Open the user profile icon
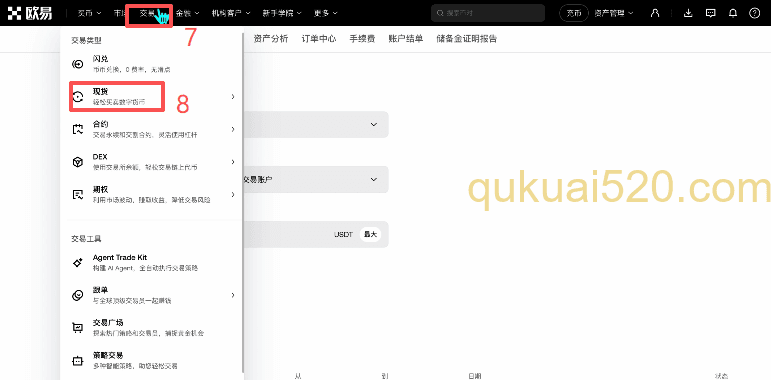 [654, 13]
